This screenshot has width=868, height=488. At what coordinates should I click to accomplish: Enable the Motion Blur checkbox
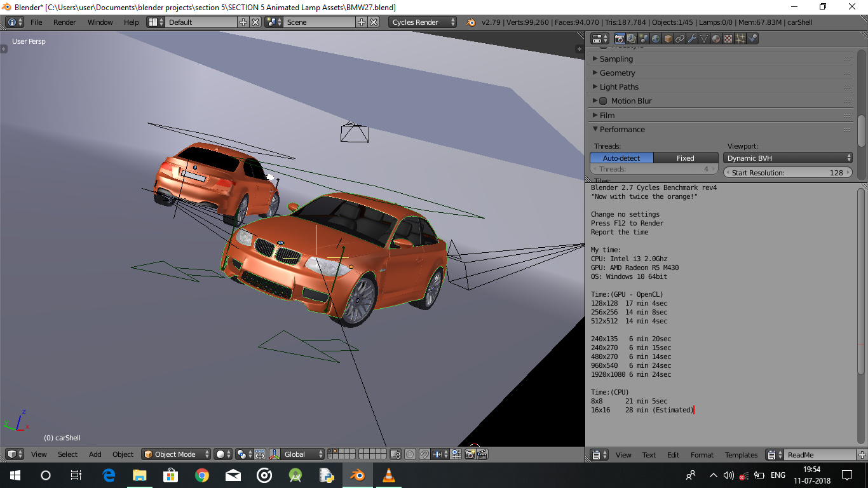tap(603, 101)
